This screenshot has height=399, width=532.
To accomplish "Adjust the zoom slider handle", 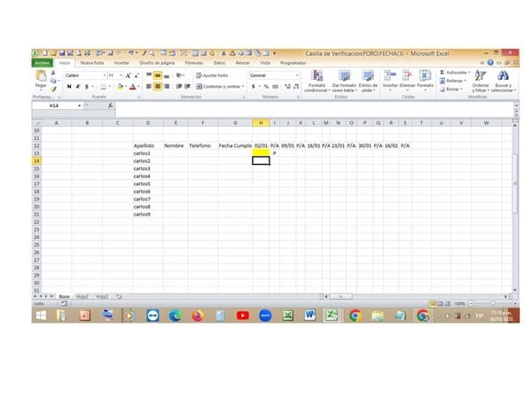I will pyautogui.click(x=493, y=303).
